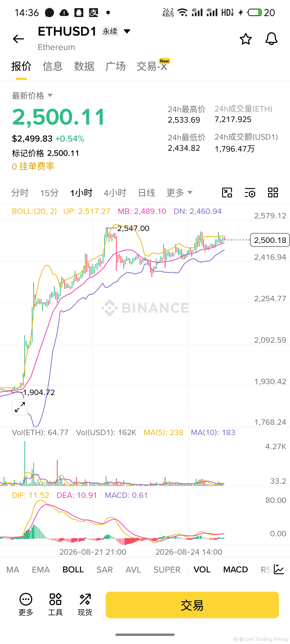
Task: Tap the Vol(ETH): 64.77 label
Action: tap(40, 432)
